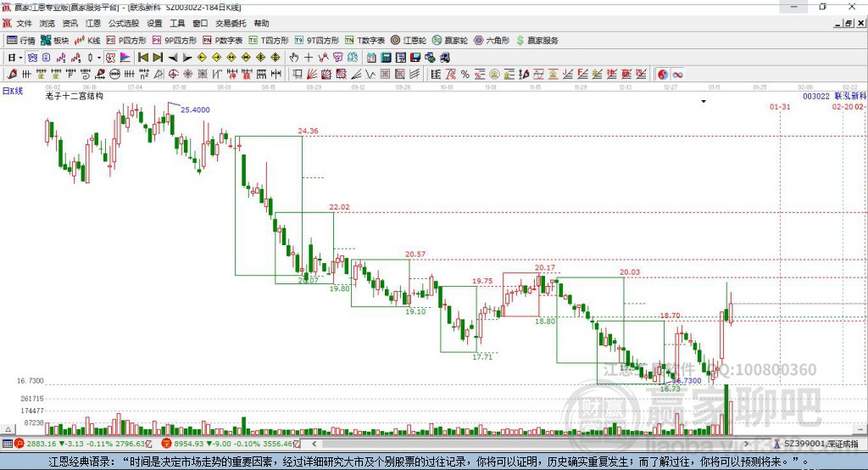Select the crosshair cursor tool
The height and width of the screenshot is (470, 868).
309,58
